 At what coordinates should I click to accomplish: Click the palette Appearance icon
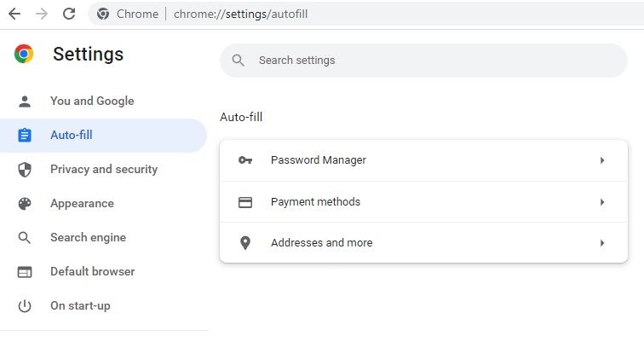click(25, 203)
